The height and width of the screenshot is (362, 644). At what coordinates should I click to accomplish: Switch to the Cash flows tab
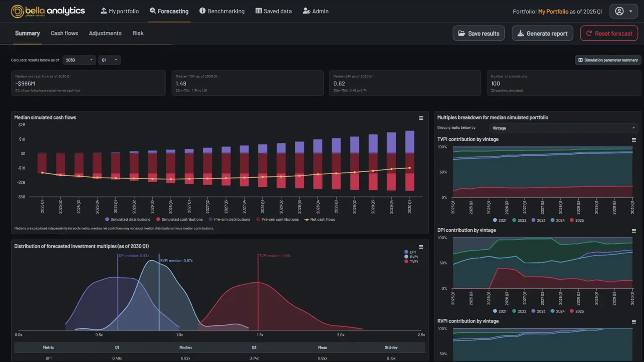tap(64, 33)
